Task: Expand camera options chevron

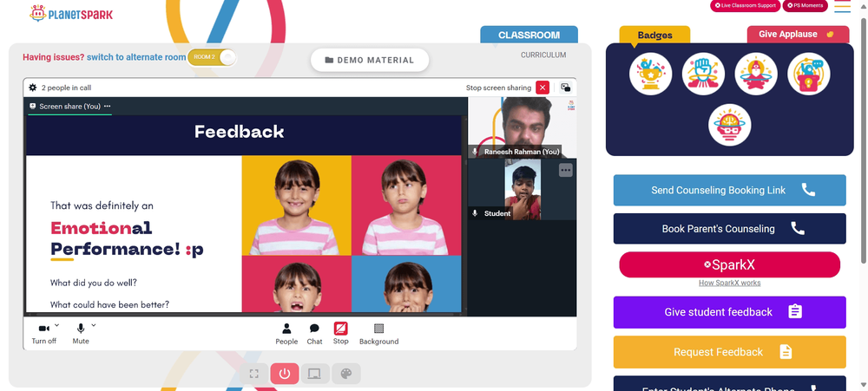Action: 57,325
